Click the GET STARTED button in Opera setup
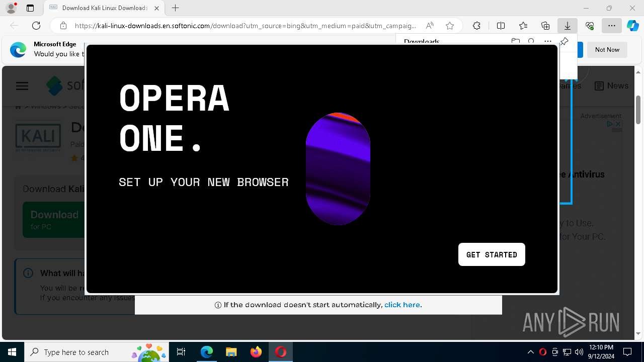 pyautogui.click(x=492, y=254)
